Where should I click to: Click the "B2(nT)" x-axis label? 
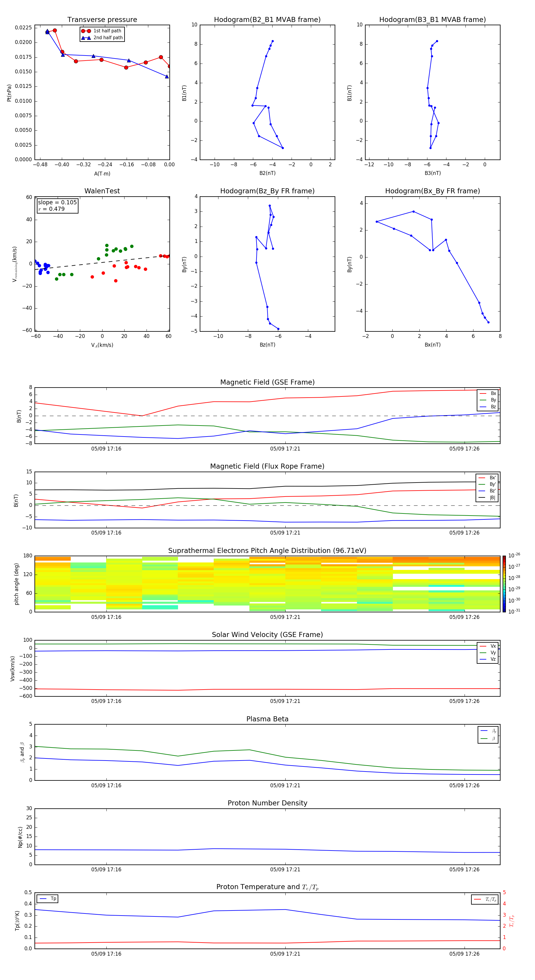point(267,173)
